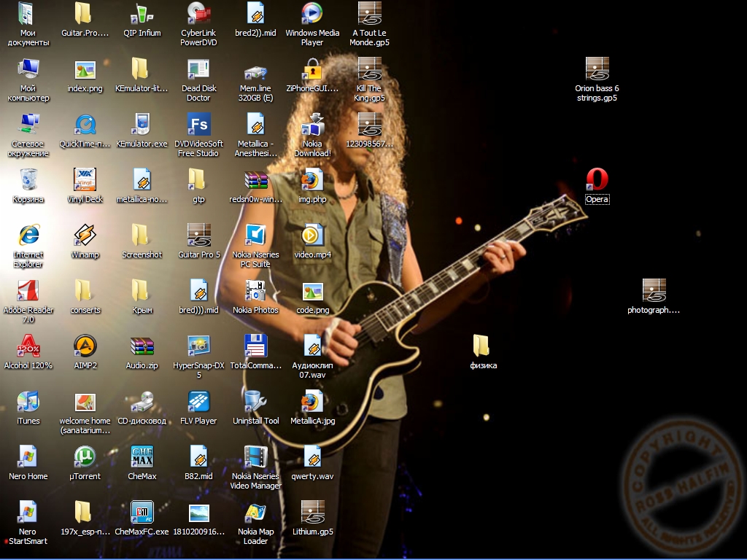Select the физика folder
Viewport: 747px width, 560px height.
(x=483, y=346)
